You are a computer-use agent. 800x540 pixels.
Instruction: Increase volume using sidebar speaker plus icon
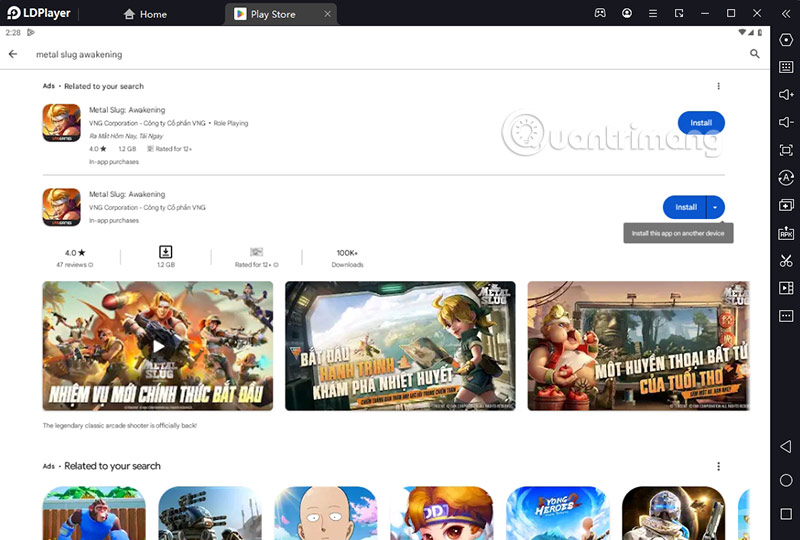(x=786, y=94)
